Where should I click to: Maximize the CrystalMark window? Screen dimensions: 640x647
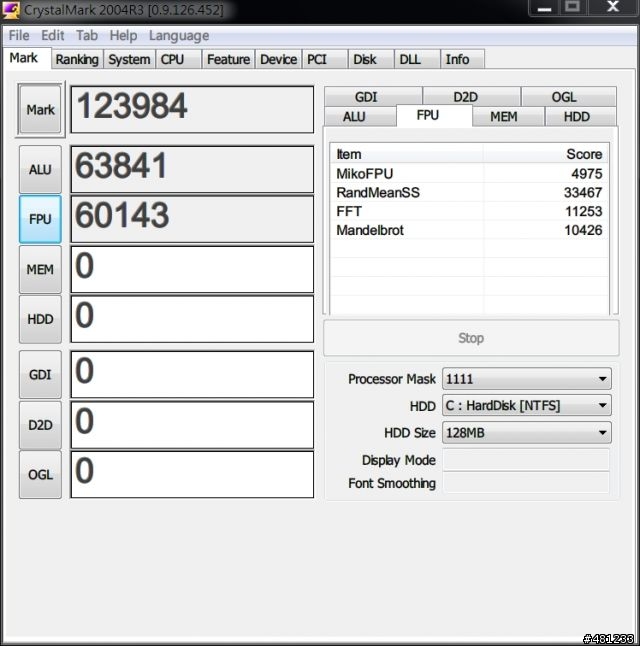tap(572, 7)
